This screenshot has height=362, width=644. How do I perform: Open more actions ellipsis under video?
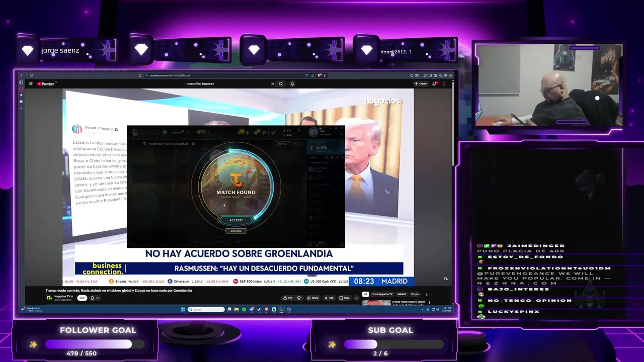[x=356, y=298]
